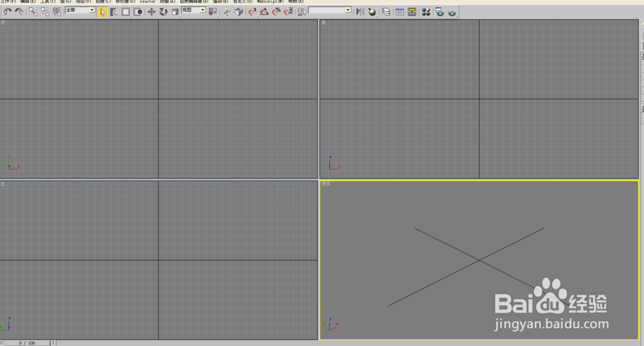Click the Mirror tool icon
Viewport: 644px width, 346px height.
[360, 12]
